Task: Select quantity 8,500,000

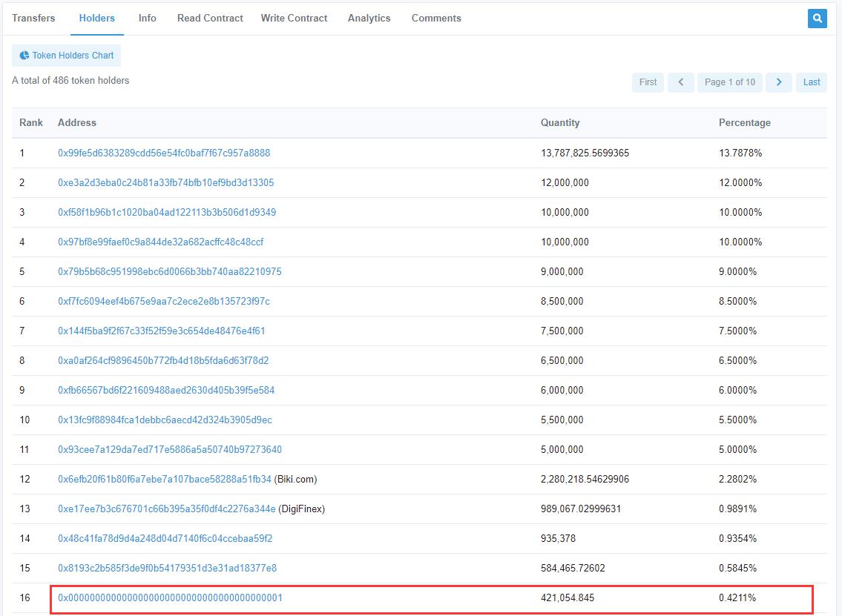Action: click(562, 301)
